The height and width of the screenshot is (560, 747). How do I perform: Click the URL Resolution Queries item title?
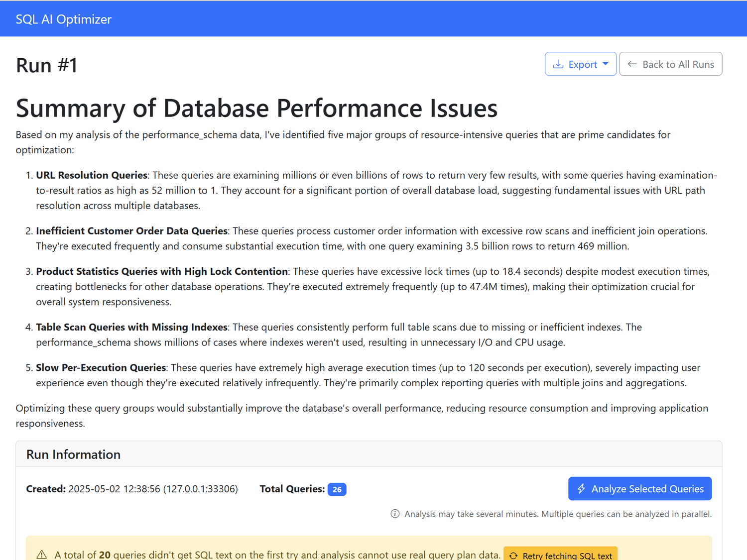[x=92, y=175]
